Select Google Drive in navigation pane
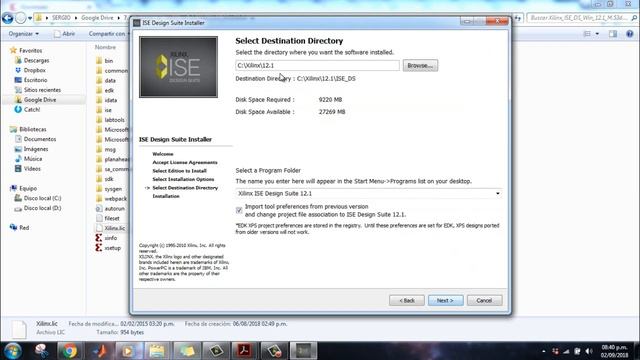Viewport: 640px width, 360px height. [40, 100]
